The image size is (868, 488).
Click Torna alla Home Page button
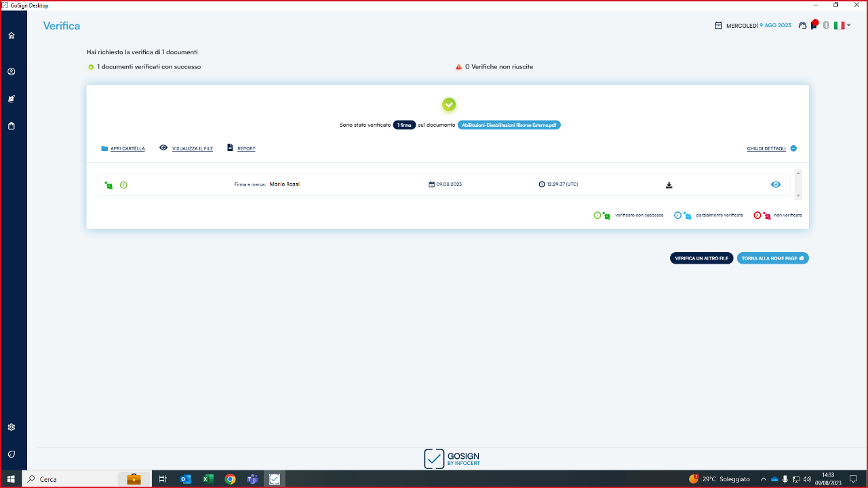click(x=772, y=258)
